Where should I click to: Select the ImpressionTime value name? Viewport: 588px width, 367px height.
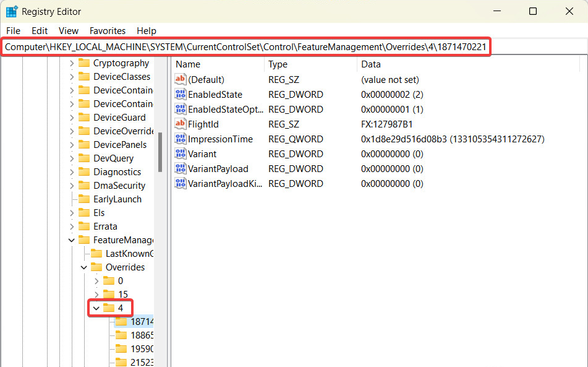tap(221, 139)
